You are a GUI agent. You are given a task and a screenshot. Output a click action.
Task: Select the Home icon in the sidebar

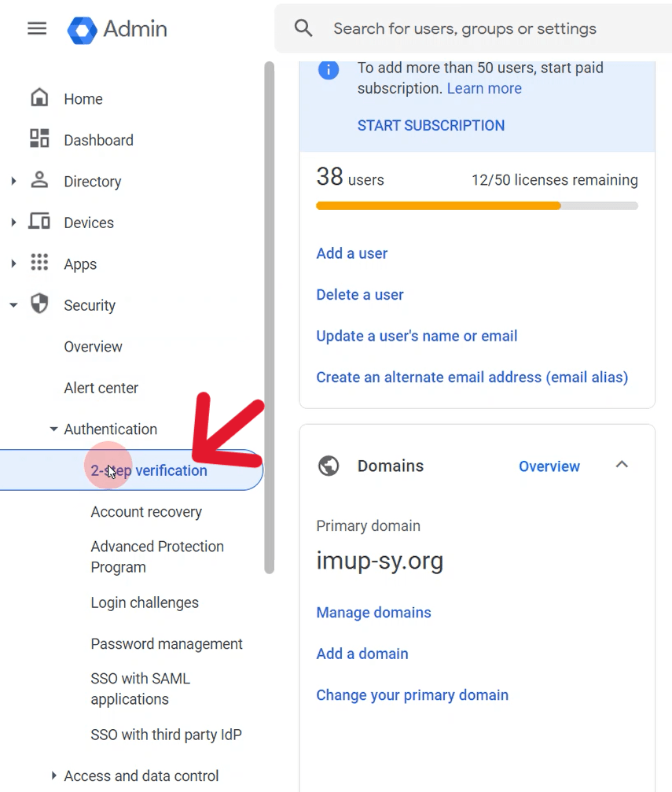(39, 98)
